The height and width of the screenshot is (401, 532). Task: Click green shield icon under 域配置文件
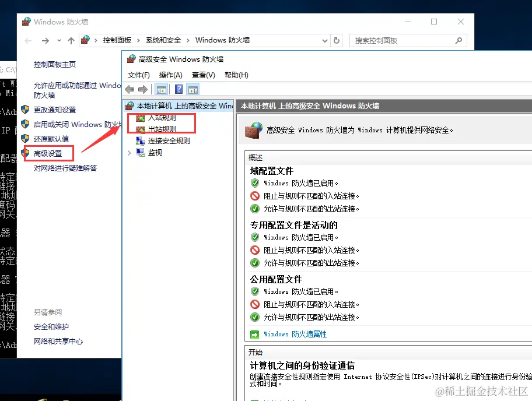pyautogui.click(x=255, y=183)
